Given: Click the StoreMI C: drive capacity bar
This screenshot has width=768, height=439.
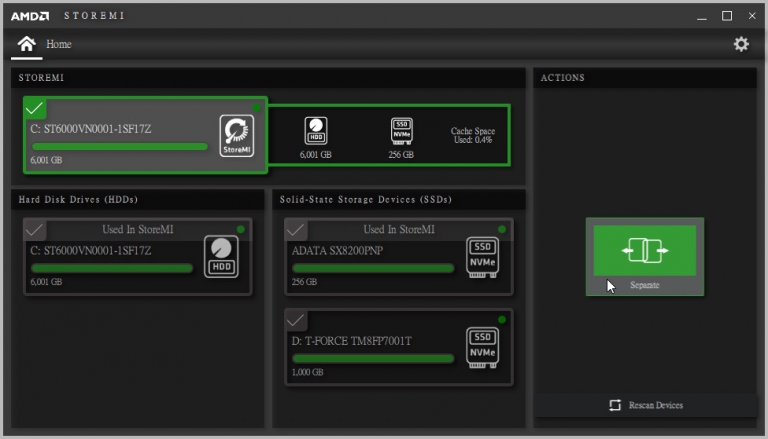Looking at the screenshot, I should pyautogui.click(x=120, y=146).
